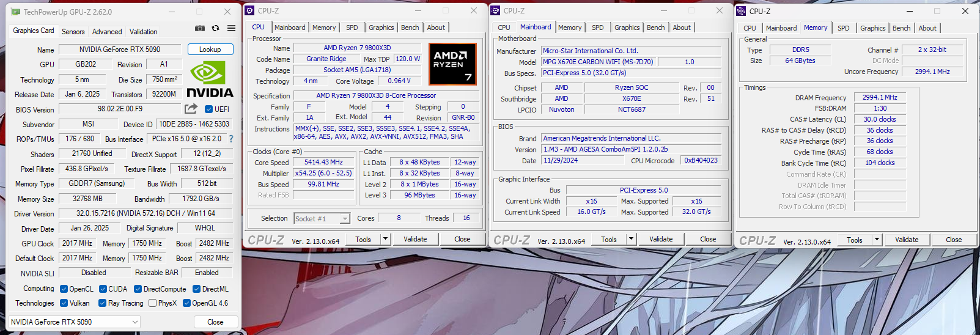Click the Shaders value 21760 Unified
Viewport: 980px width, 335px height.
(92, 154)
